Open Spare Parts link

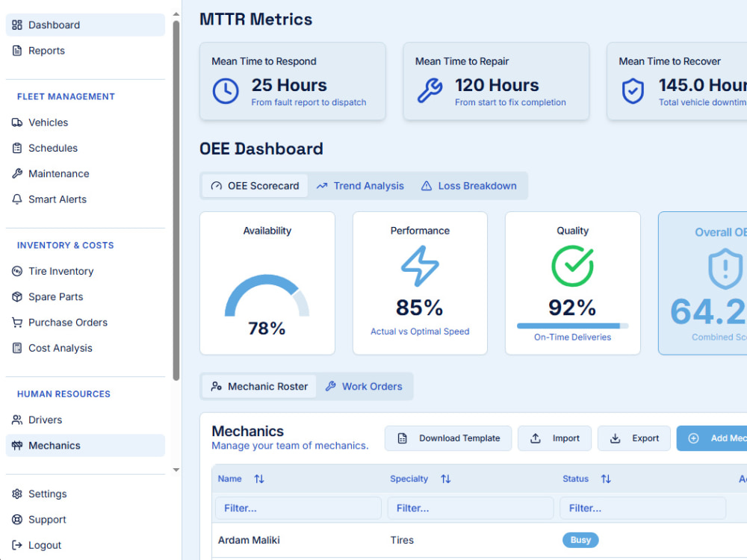85,297
